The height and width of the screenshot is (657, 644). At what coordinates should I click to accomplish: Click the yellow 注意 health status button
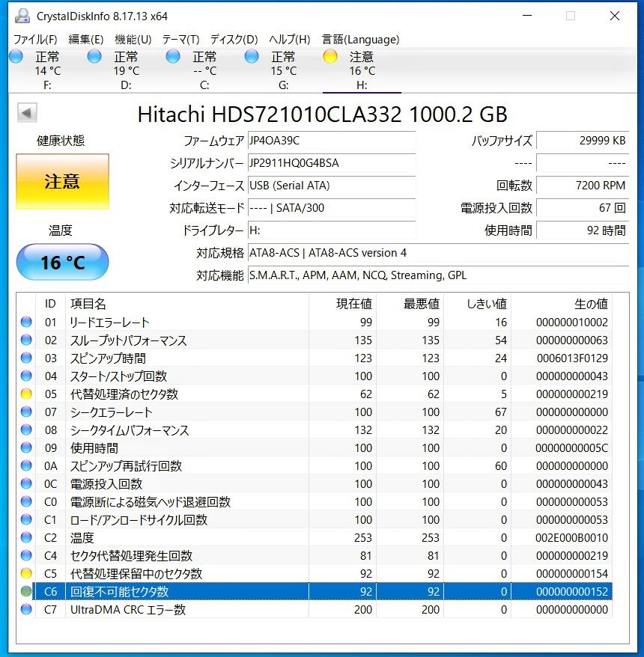(62, 181)
